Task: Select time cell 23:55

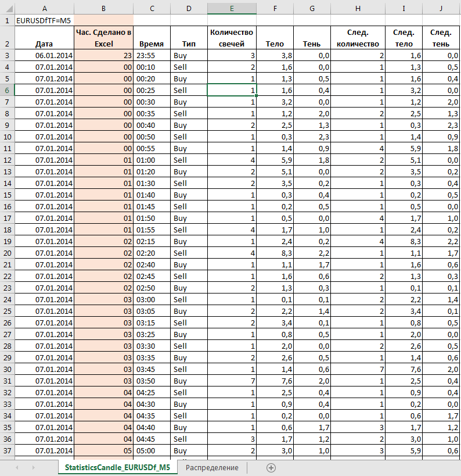Action: tap(152, 55)
